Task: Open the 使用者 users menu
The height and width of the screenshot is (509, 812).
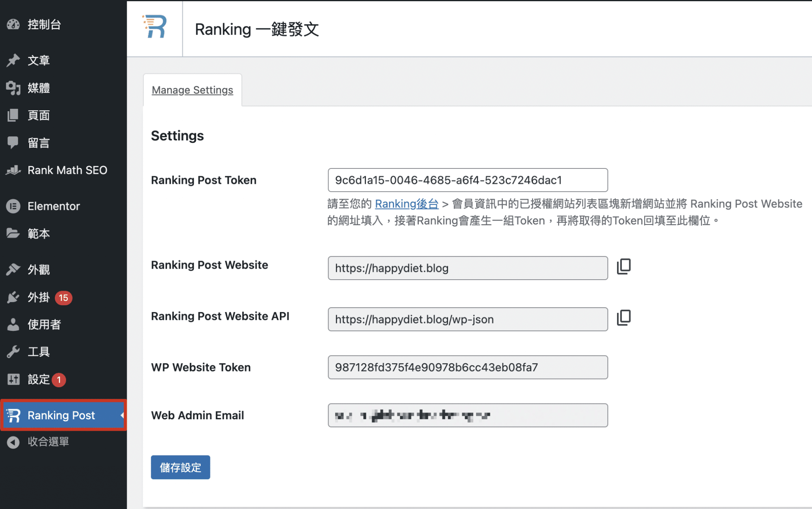Action: pyautogui.click(x=44, y=324)
